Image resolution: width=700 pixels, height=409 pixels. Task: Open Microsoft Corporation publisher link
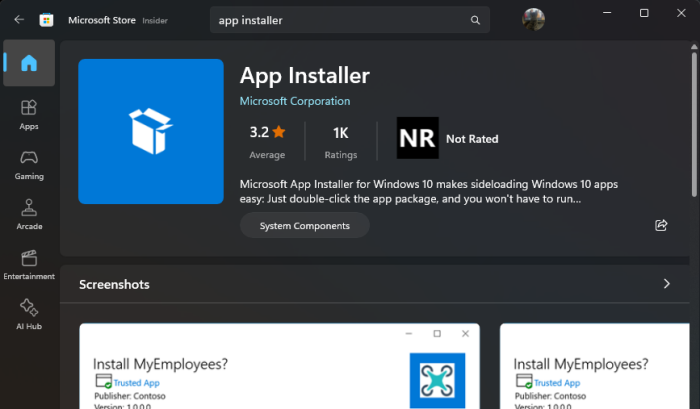tap(295, 101)
